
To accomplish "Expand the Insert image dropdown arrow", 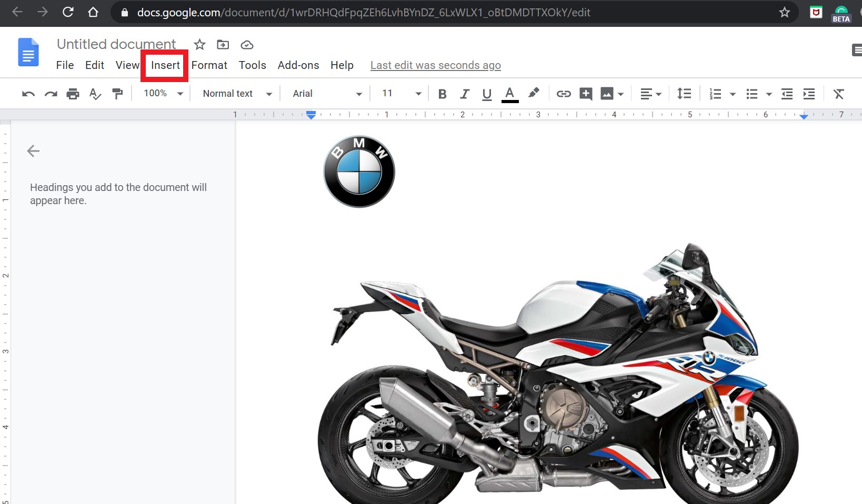I will (x=621, y=94).
